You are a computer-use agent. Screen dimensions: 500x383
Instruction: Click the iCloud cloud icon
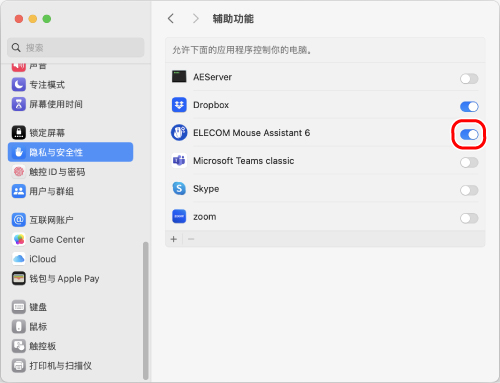coord(19,259)
